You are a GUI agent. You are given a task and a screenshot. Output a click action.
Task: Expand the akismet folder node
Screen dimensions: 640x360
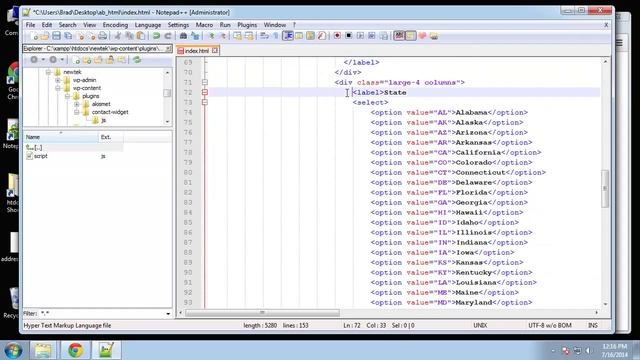point(77,104)
